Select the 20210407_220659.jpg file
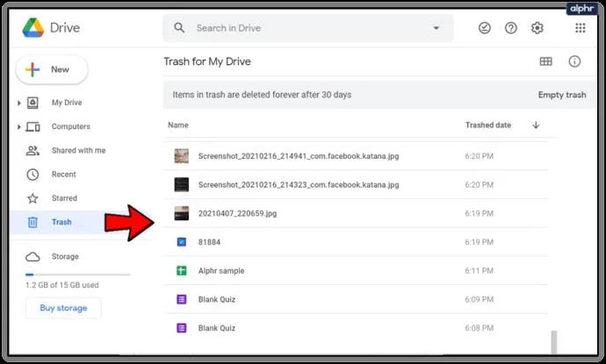Screen dimensions: 606x364 (x=356, y=213)
